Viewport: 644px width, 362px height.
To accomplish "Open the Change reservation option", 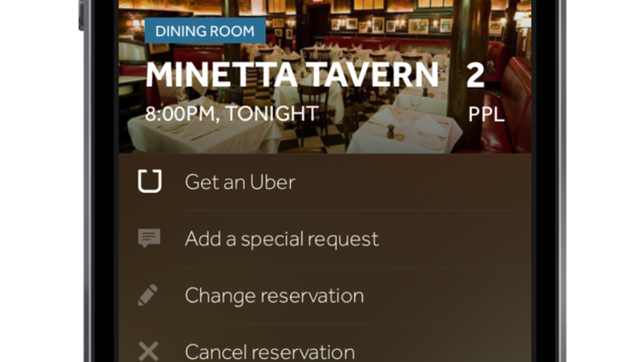I will click(325, 295).
